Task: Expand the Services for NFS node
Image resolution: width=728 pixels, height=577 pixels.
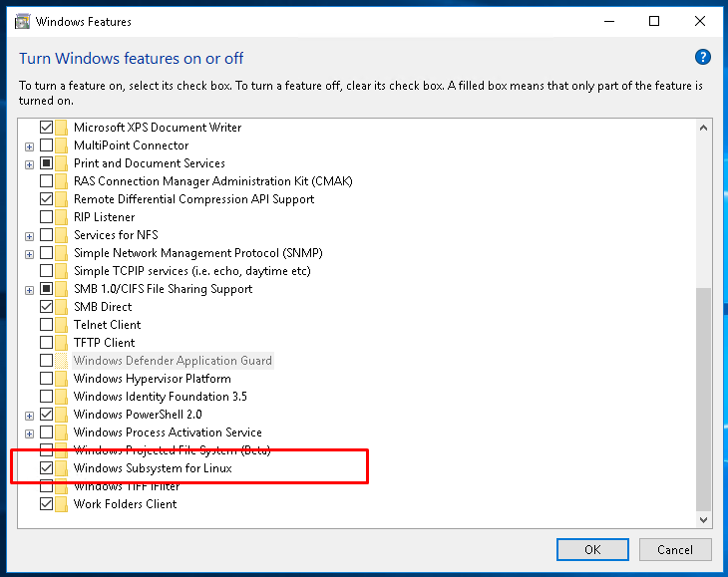Action: 29,236
